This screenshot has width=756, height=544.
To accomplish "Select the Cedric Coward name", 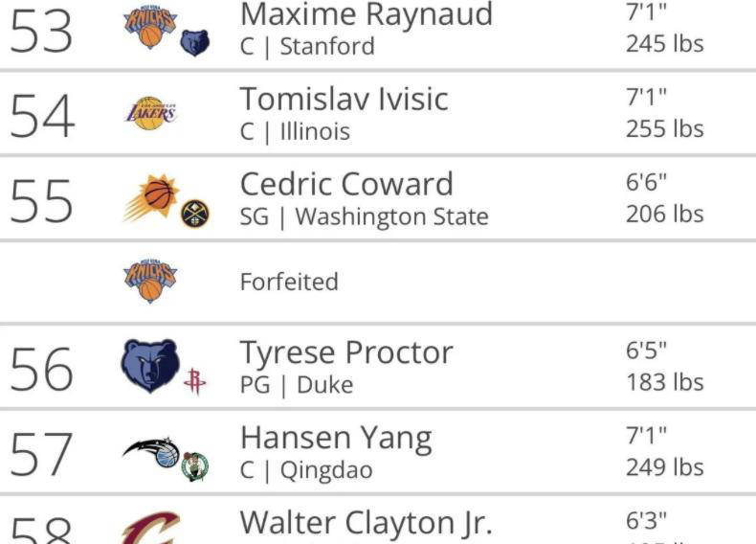I will 346,185.
